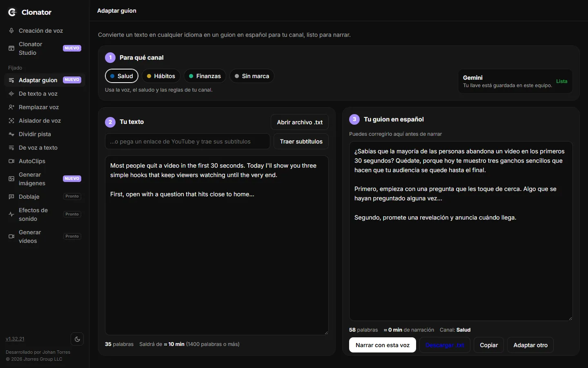
Task: Open Creación de voz via microphone icon
Action: (11, 31)
